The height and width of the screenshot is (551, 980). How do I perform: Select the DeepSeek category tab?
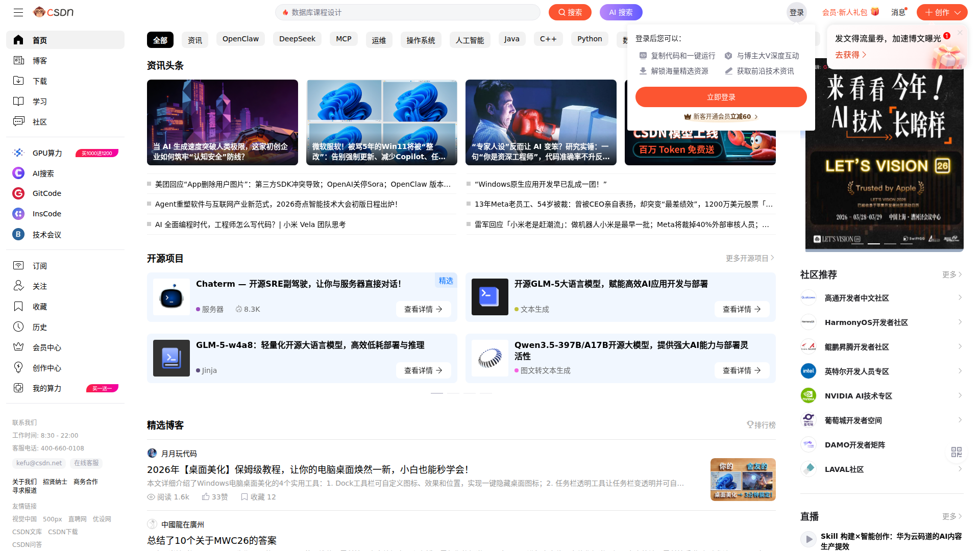pyautogui.click(x=297, y=39)
